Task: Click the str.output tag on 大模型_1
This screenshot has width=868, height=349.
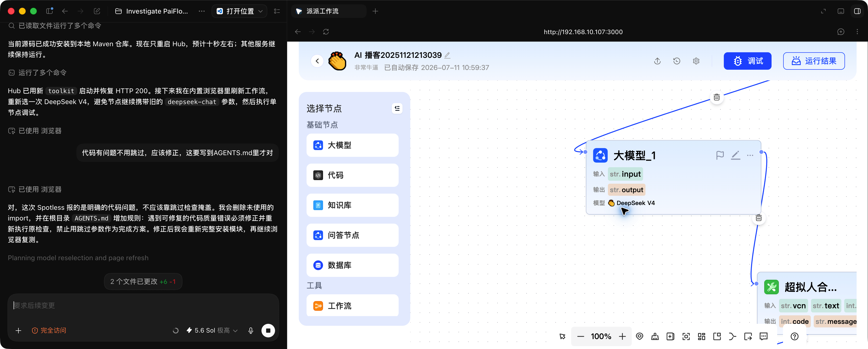Action: click(x=627, y=190)
